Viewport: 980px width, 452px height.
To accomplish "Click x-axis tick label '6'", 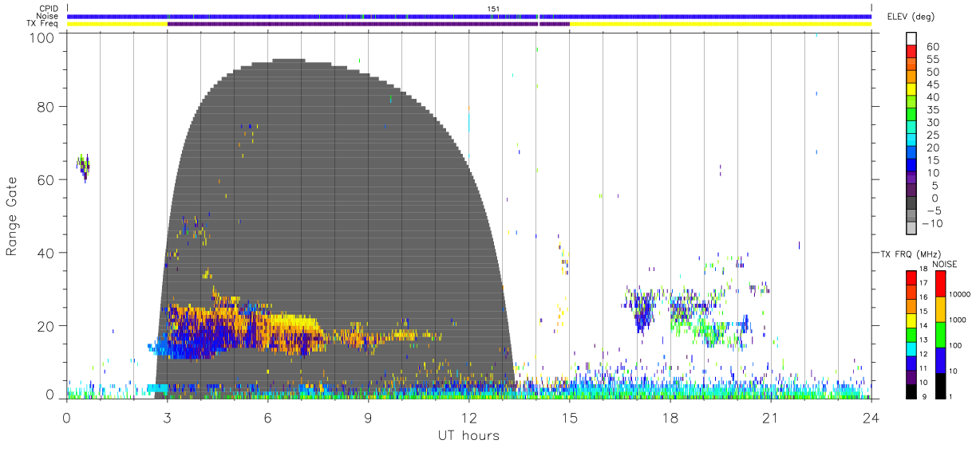I will (268, 417).
